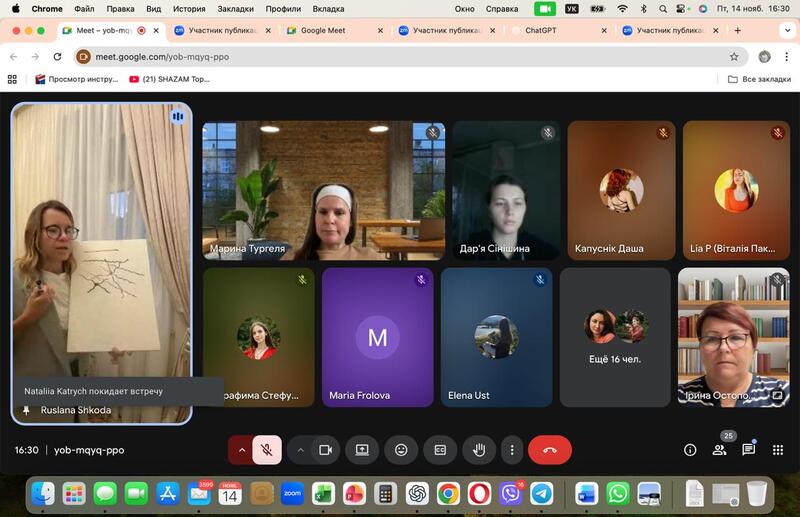Click the present screen icon
Image resolution: width=800 pixels, height=517 pixels.
362,450
